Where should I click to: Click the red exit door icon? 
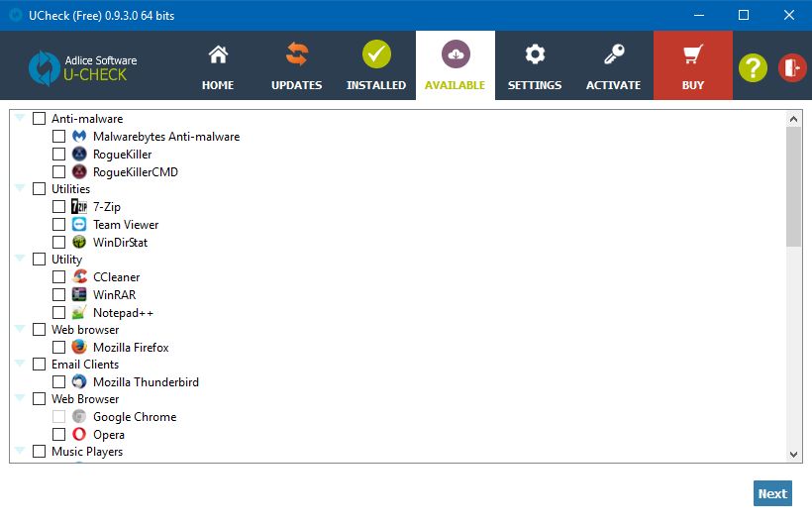click(x=792, y=68)
